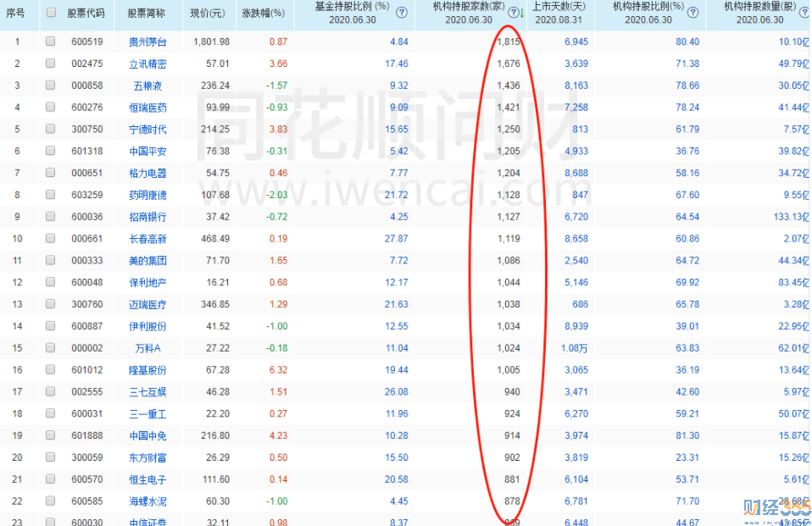Click stock code 300750
This screenshot has height=526, width=812.
pyautogui.click(x=87, y=129)
